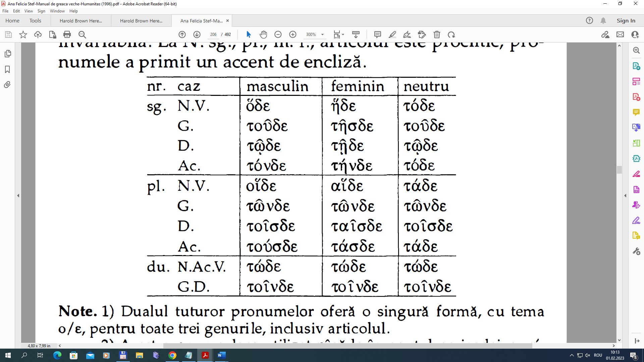Show hidden system tray icons
The width and height of the screenshot is (644, 362).
(572, 355)
